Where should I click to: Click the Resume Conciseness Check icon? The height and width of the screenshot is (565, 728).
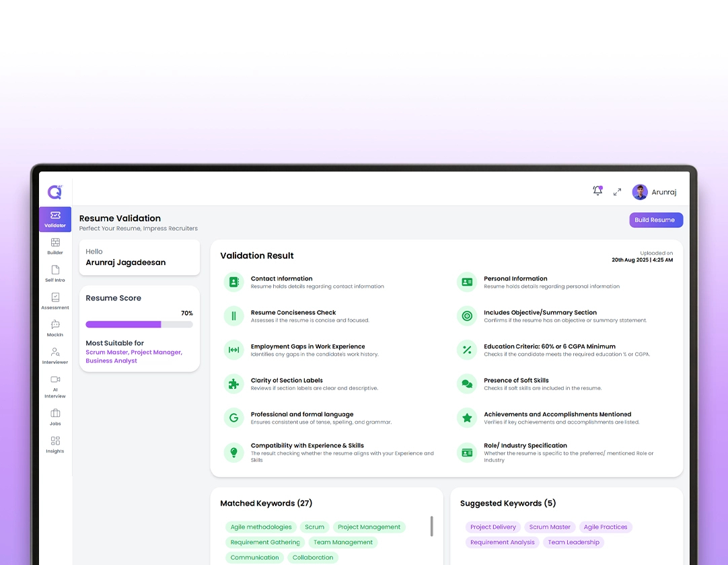(x=234, y=315)
